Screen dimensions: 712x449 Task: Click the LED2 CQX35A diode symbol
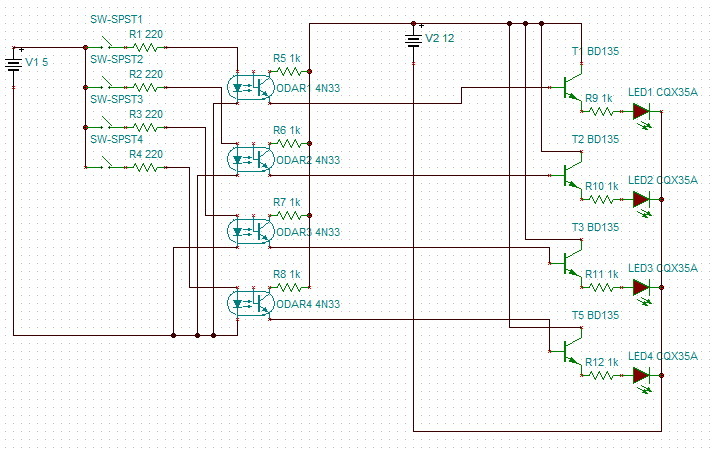coord(642,200)
